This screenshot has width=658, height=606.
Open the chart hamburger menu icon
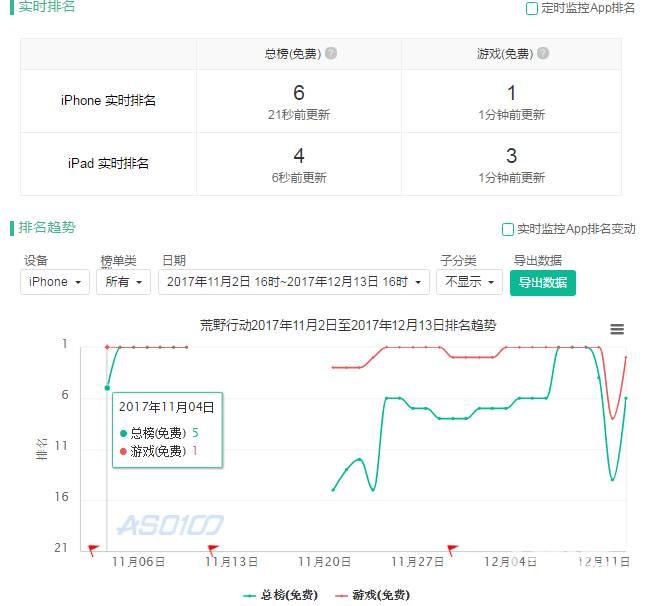pyautogui.click(x=617, y=329)
